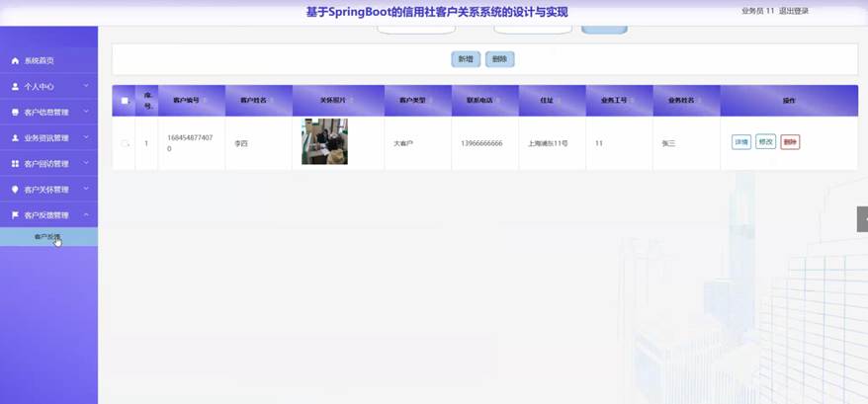The height and width of the screenshot is (404, 868).
Task: Open 详情 for the 李四 row
Action: (x=741, y=142)
